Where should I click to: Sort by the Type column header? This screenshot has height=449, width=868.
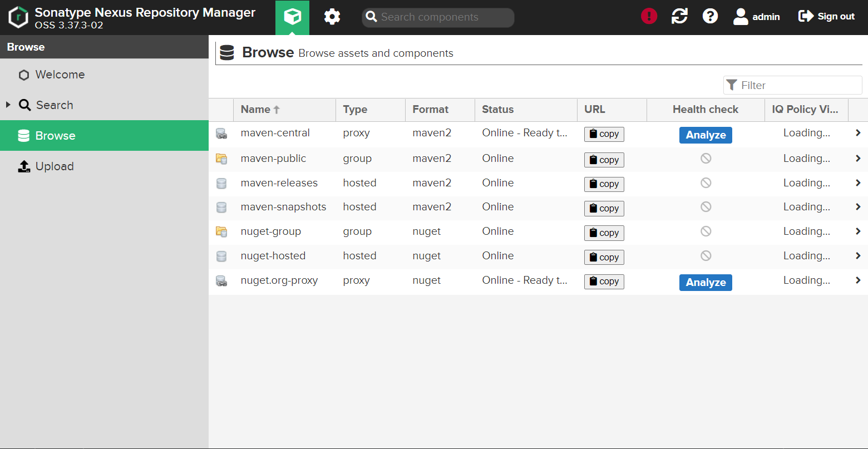click(x=371, y=110)
